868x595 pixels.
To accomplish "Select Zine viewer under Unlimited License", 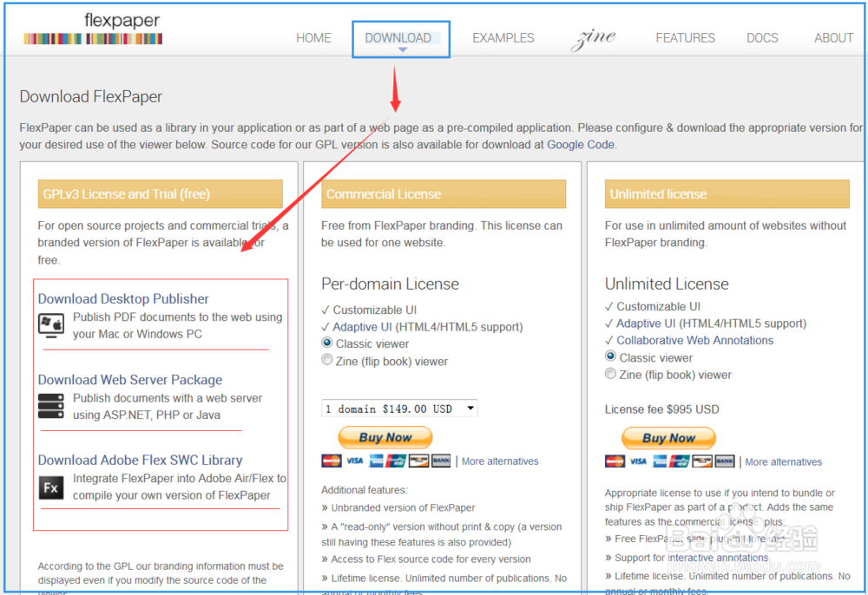I will (x=610, y=374).
